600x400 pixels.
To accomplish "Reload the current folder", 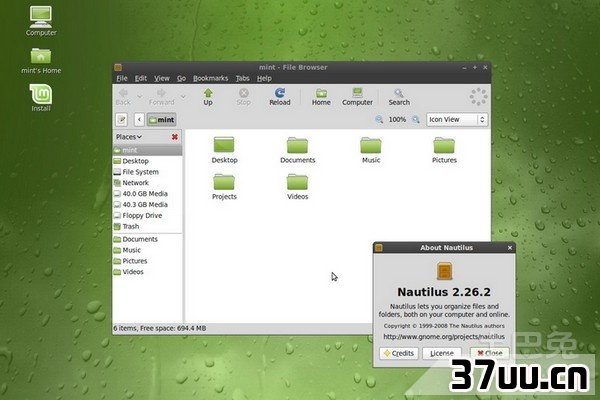I will pos(280,97).
